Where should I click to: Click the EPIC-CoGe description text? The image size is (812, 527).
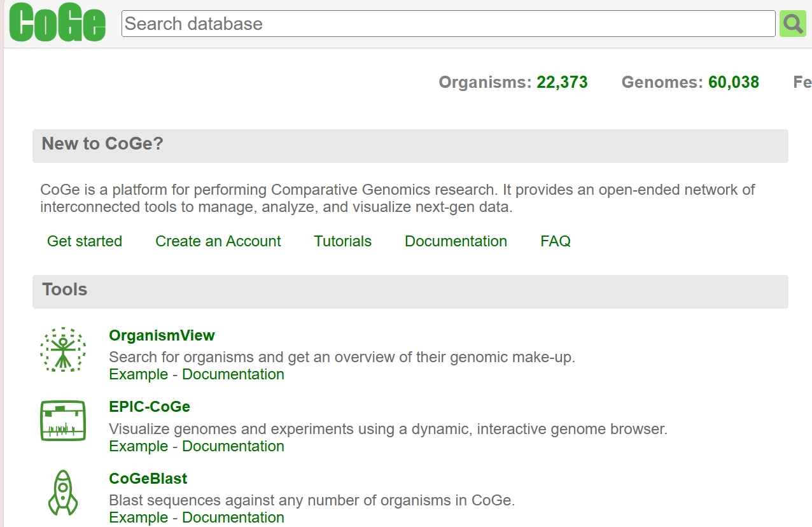tap(388, 429)
